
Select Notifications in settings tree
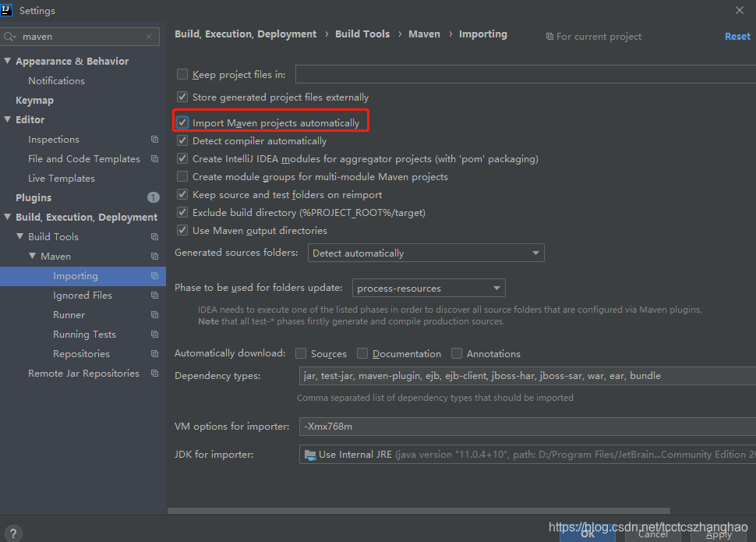56,81
